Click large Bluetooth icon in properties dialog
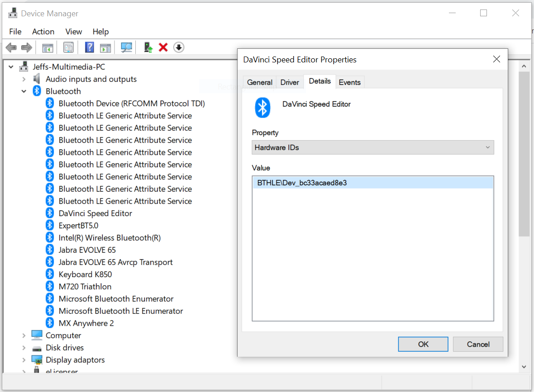 coord(262,108)
